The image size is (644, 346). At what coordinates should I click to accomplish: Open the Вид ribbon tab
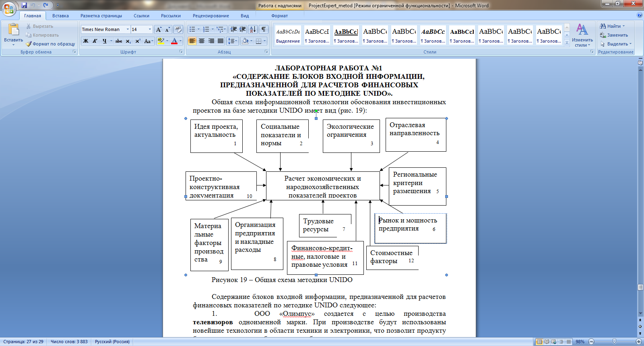(245, 16)
